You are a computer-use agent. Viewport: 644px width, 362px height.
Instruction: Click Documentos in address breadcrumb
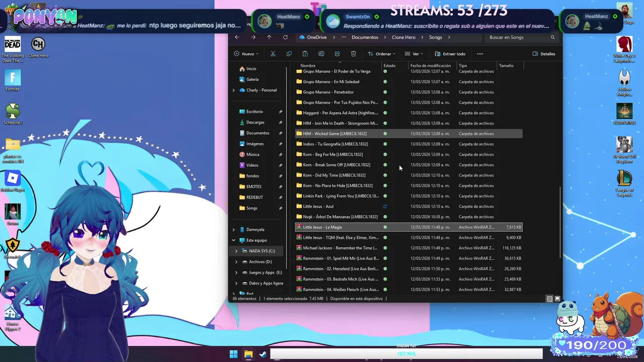coord(365,37)
